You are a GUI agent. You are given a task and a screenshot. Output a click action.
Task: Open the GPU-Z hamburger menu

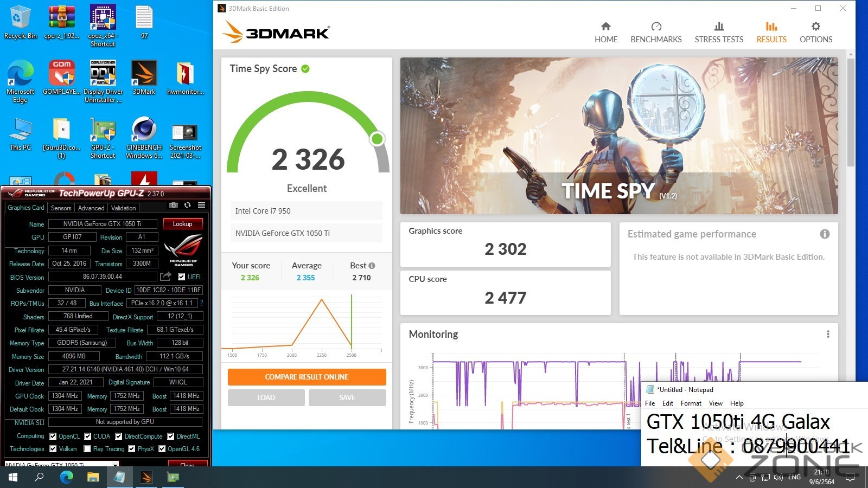(201, 205)
